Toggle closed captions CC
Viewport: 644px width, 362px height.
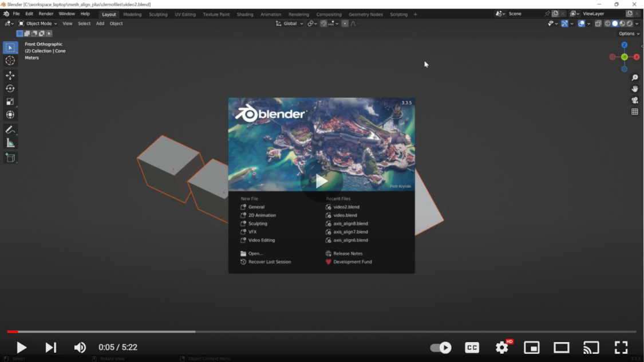click(x=472, y=348)
